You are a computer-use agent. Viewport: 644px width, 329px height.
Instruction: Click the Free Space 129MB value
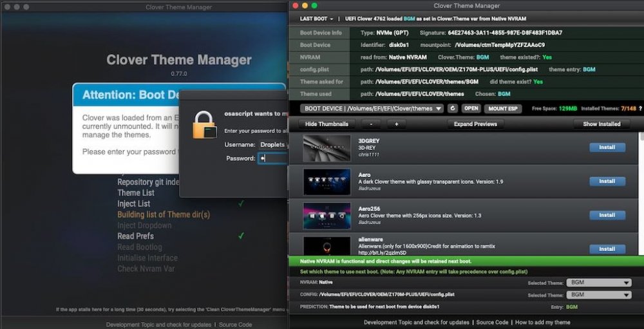point(567,108)
